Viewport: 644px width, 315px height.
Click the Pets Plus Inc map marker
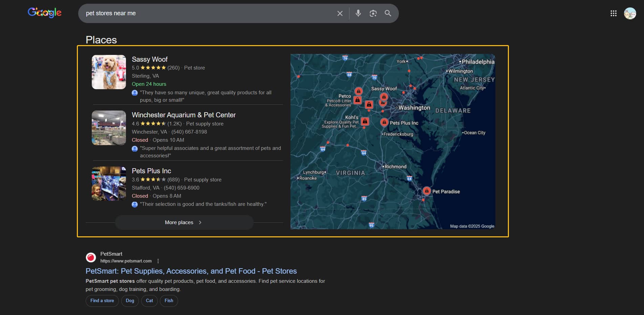[385, 122]
